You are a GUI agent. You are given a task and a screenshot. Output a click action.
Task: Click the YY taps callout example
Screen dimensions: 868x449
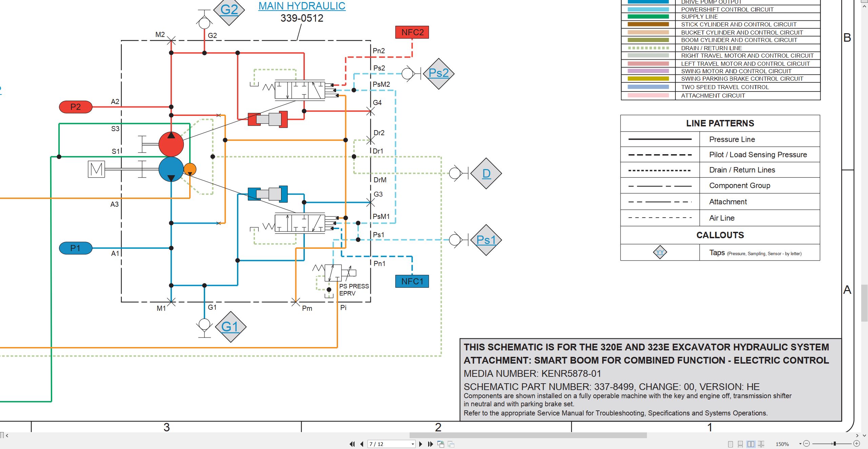[x=660, y=252]
